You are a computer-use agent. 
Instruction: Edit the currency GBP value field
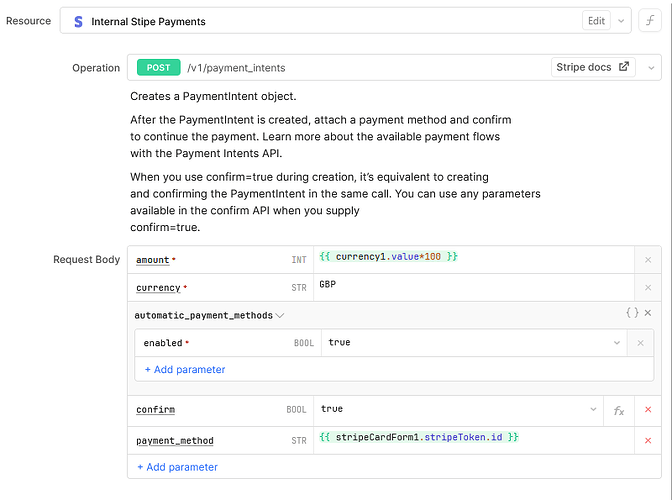pos(474,287)
